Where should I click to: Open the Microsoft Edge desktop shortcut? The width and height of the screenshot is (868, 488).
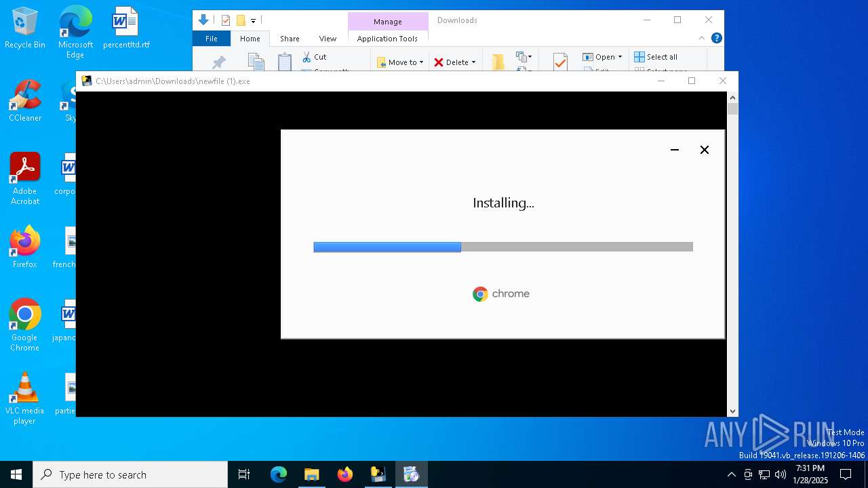(x=75, y=33)
